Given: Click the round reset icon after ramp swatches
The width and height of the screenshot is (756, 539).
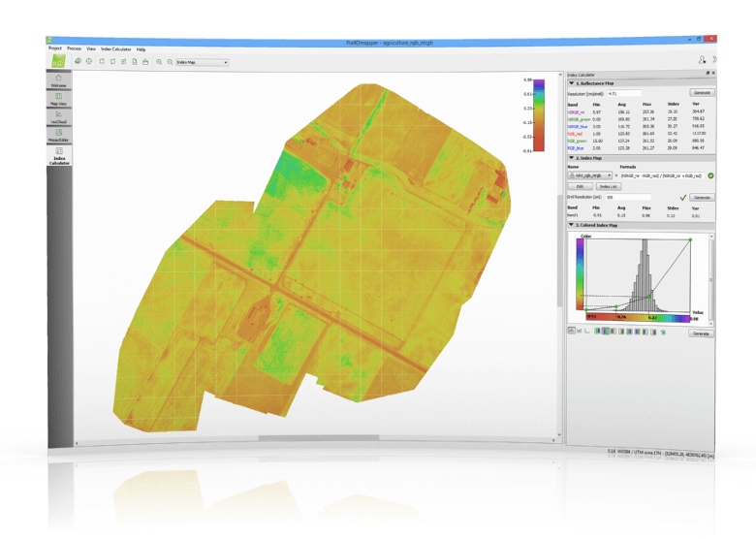Looking at the screenshot, I should 663,332.
